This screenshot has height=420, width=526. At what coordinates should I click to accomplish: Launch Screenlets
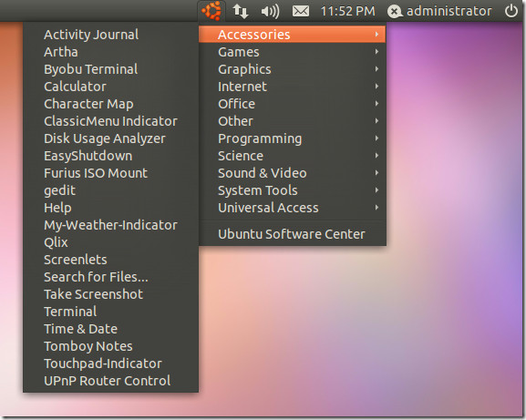110,260
